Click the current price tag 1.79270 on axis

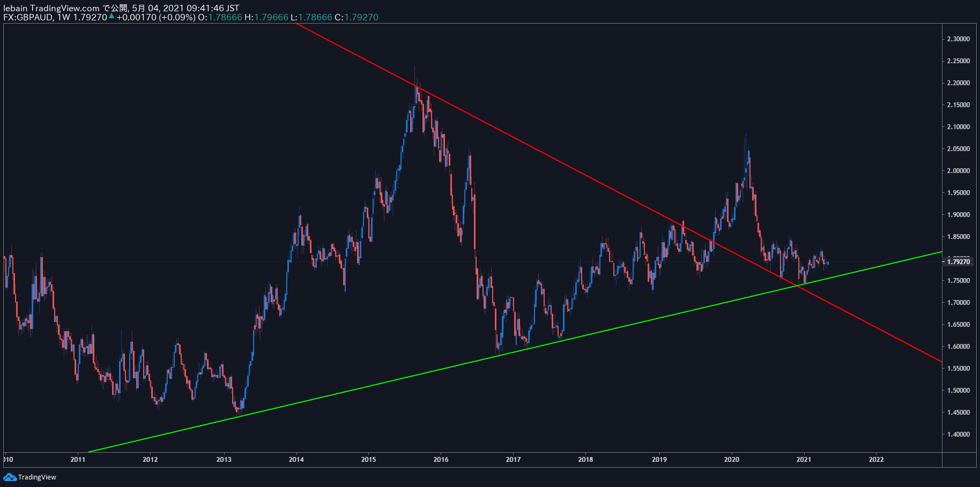tap(959, 261)
